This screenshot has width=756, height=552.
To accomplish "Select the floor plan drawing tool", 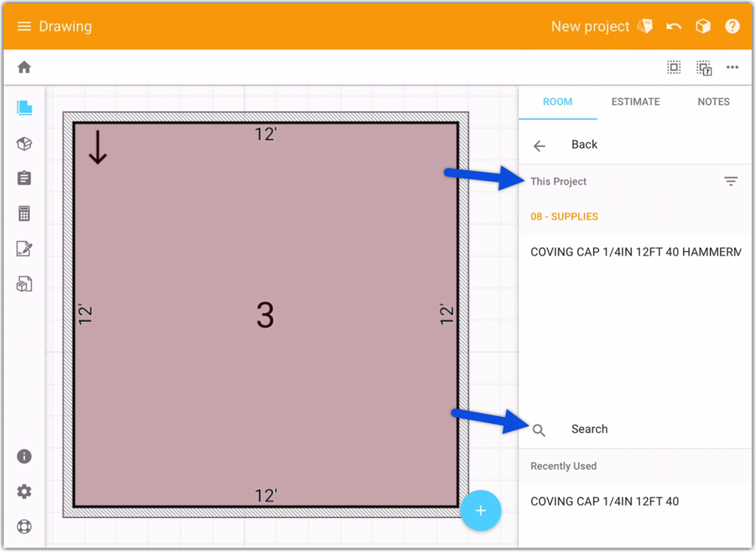I will click(24, 108).
